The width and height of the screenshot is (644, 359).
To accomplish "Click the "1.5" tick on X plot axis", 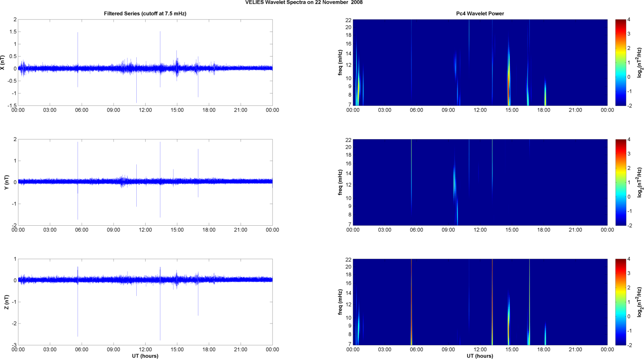I will point(13,32).
